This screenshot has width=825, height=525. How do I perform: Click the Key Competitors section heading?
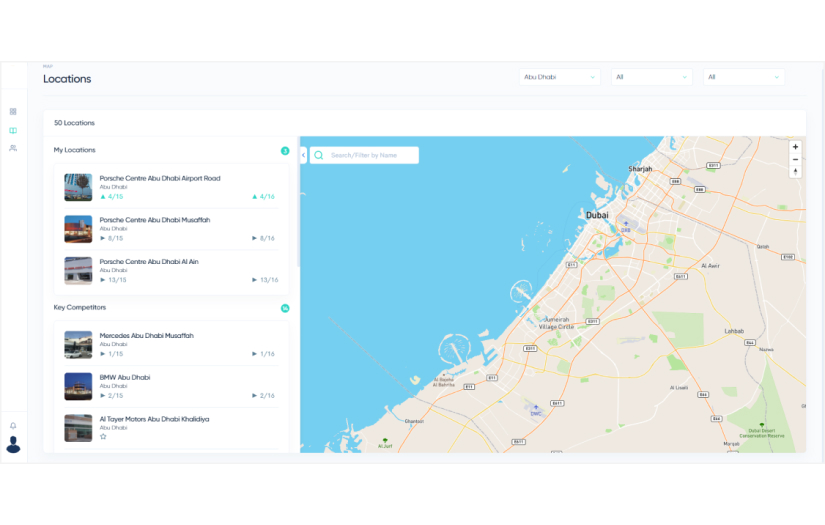coord(79,307)
